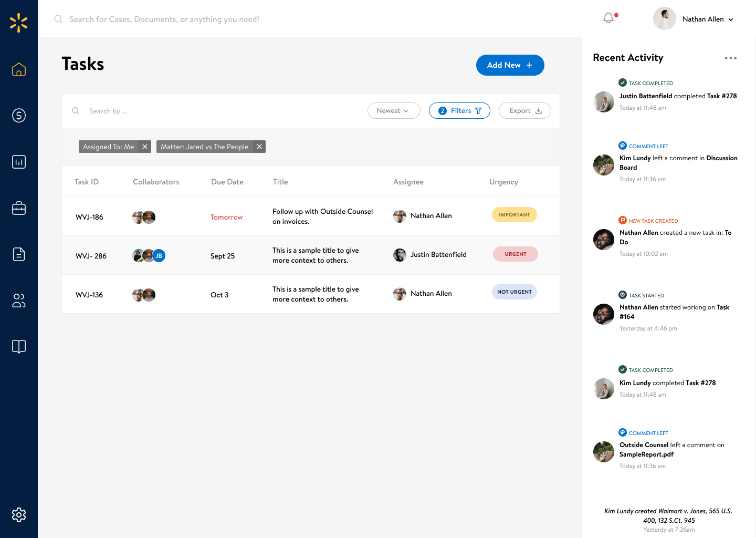Image resolution: width=756 pixels, height=538 pixels.
Task: Click Outside Counsel's activity avatar
Action: click(604, 452)
